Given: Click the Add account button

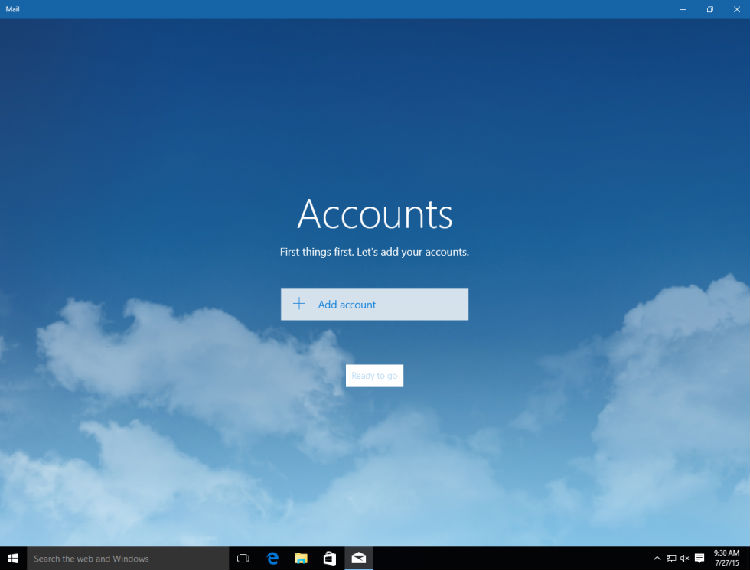Looking at the screenshot, I should [374, 304].
